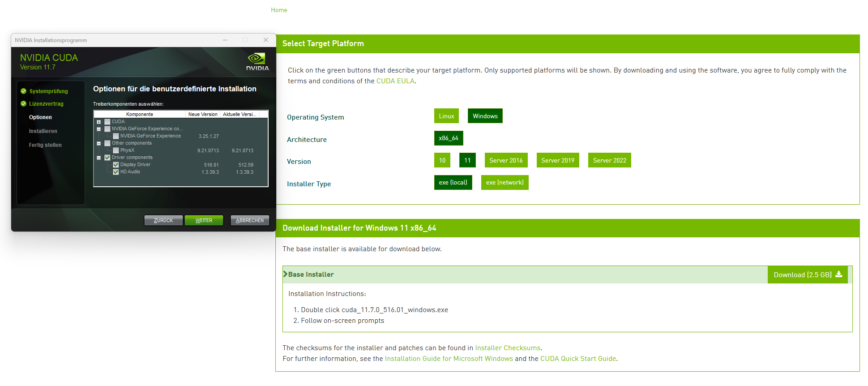Click the green check icon beside Lizenzvertrag

(x=23, y=103)
